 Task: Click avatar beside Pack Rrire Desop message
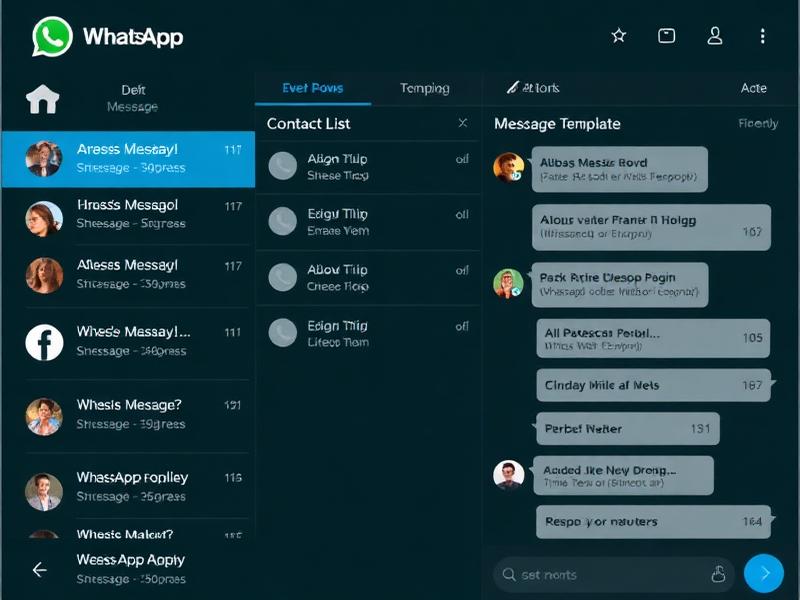click(509, 284)
